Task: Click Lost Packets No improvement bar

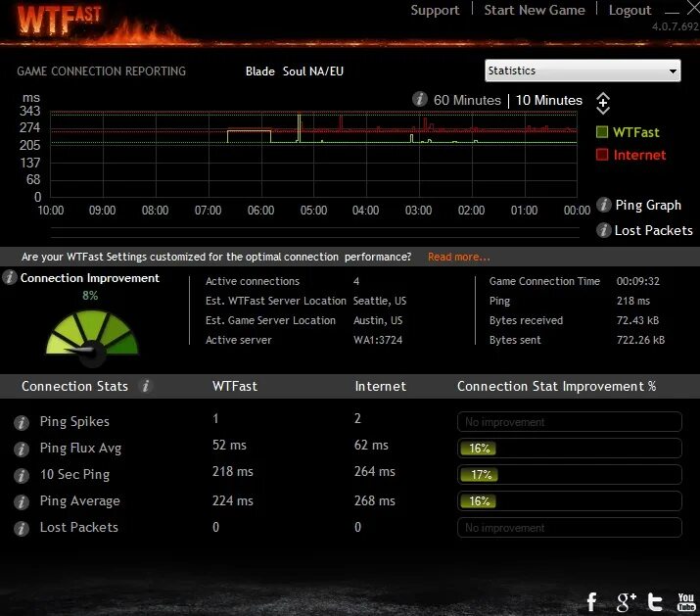Action: pyautogui.click(x=569, y=528)
